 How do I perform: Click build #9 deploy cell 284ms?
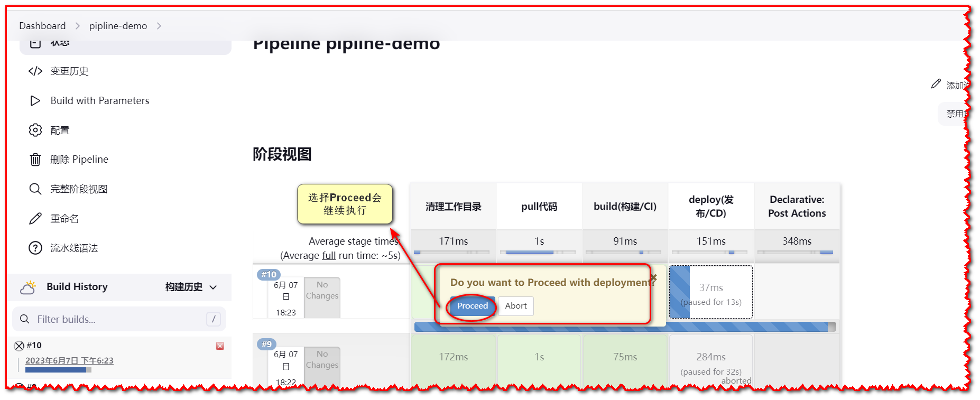(711, 360)
